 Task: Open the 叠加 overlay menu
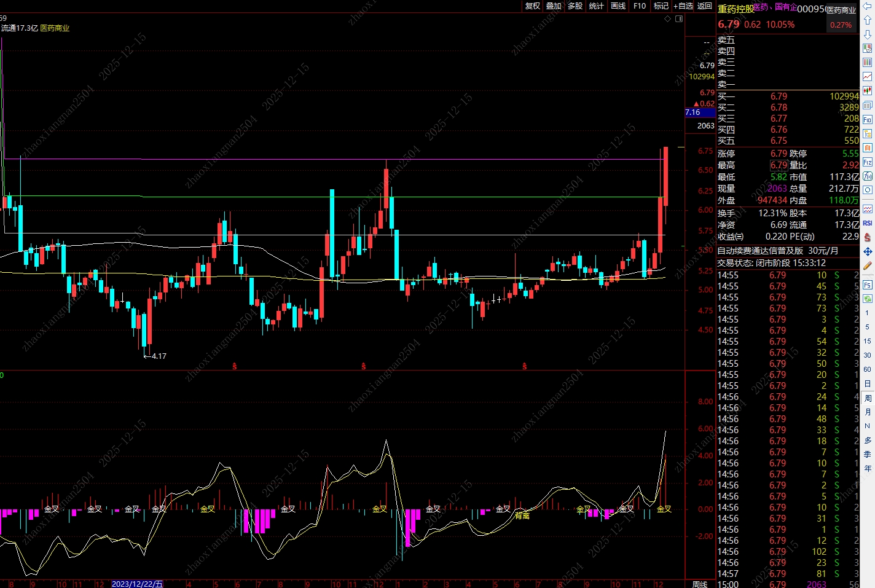click(554, 6)
